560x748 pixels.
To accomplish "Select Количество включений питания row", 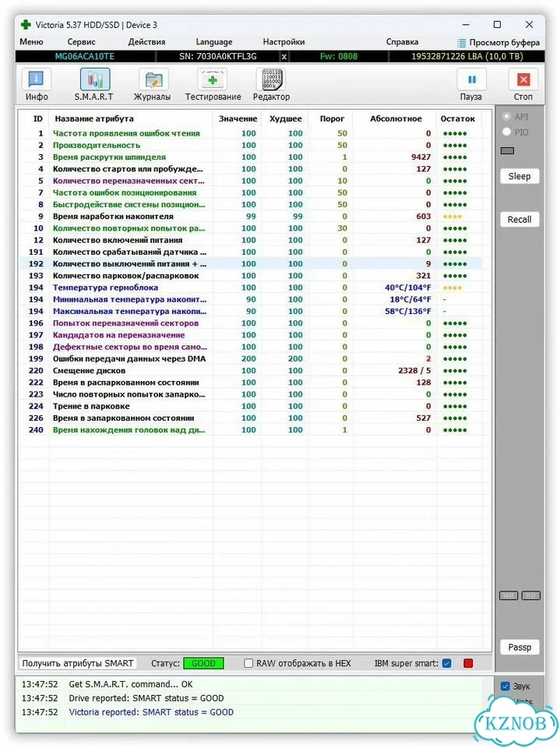I will pyautogui.click(x=251, y=240).
